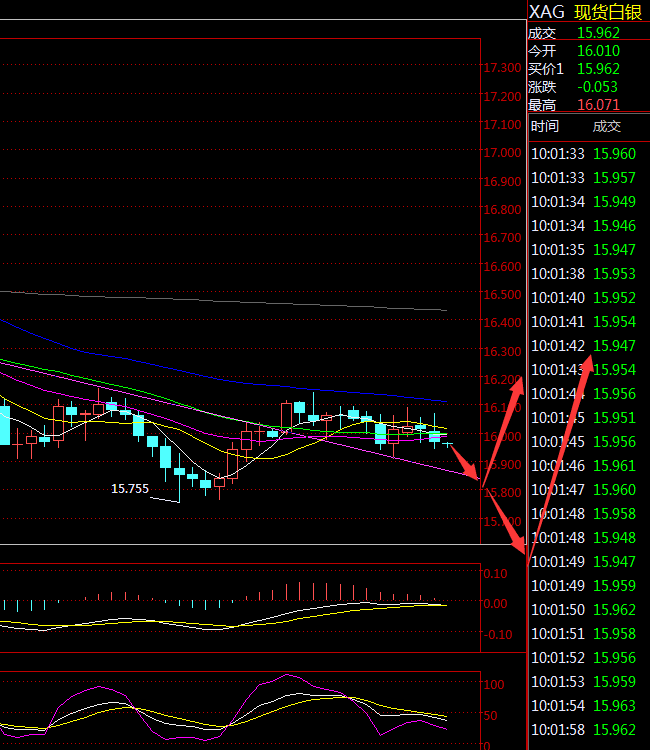Image resolution: width=650 pixels, height=750 pixels.
Task: Click the 16.700 price axis label
Action: pyautogui.click(x=502, y=238)
